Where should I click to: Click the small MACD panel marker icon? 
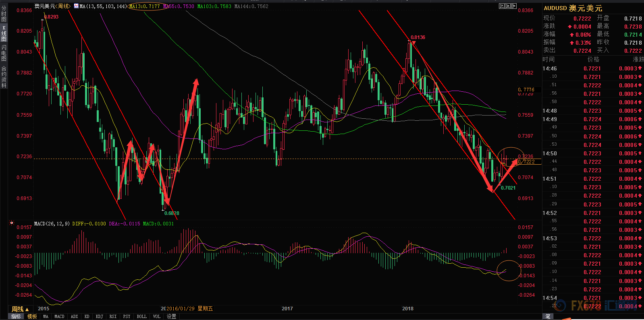pyautogui.click(x=12, y=223)
